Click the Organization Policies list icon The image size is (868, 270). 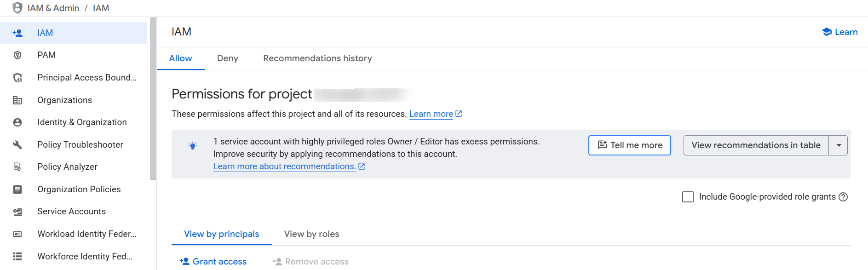(17, 190)
